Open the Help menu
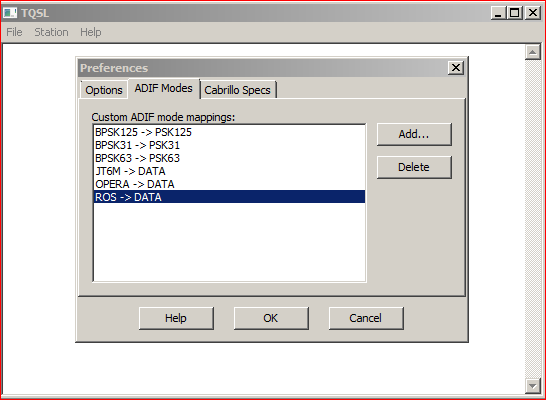Image resolution: width=546 pixels, height=400 pixels. coord(91,32)
